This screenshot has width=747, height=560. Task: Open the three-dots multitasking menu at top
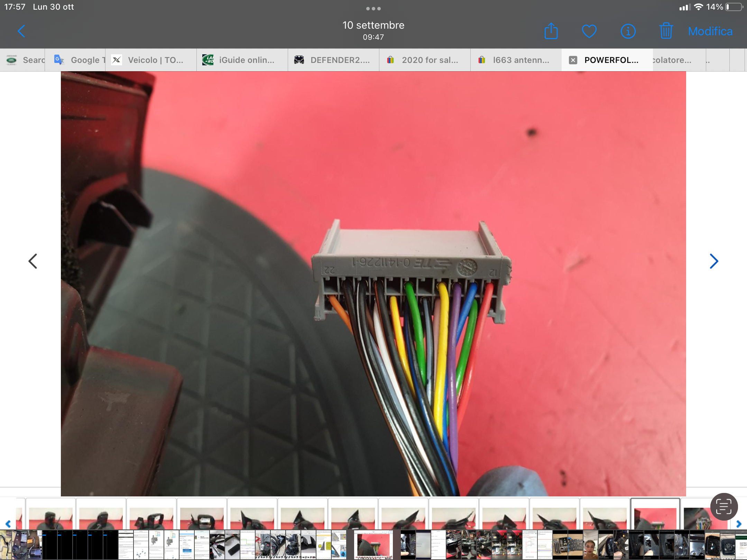[x=373, y=9]
